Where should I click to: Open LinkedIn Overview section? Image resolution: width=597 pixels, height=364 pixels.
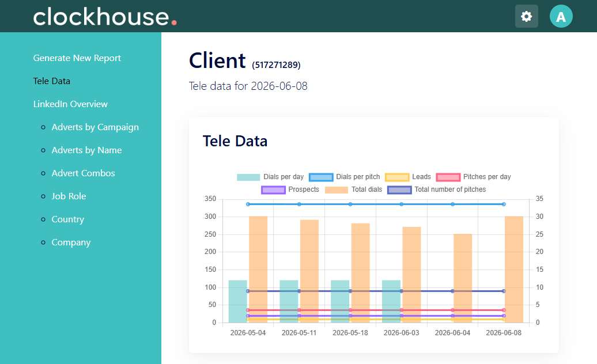click(70, 104)
